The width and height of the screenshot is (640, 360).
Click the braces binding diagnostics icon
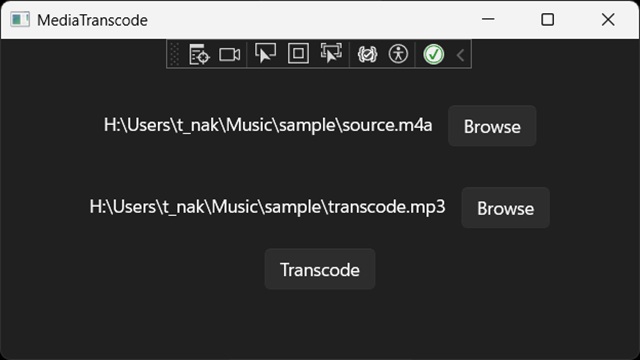[x=367, y=54]
